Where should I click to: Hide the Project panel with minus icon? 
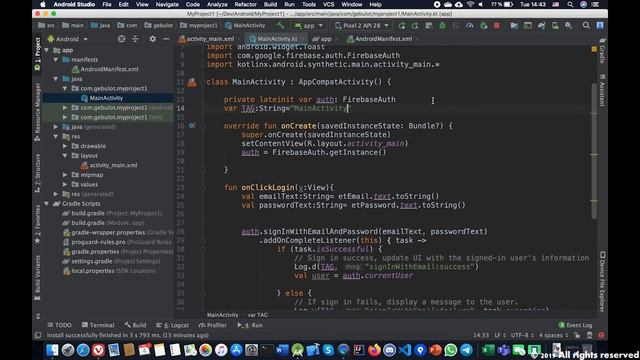point(166,39)
